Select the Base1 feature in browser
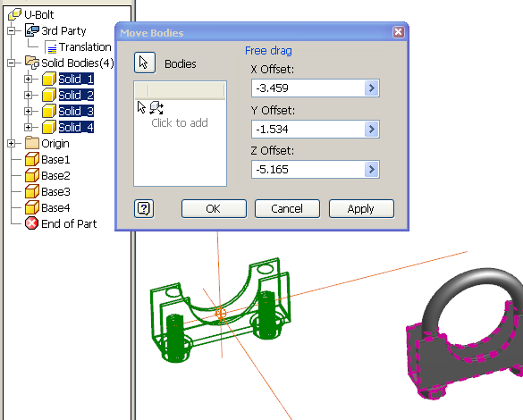523x420 pixels. click(47, 160)
